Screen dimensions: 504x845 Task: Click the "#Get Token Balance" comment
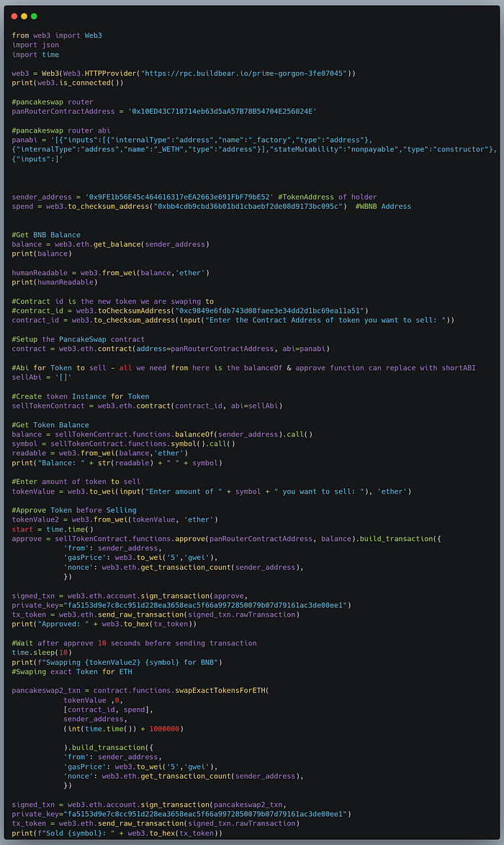pyautogui.click(x=50, y=425)
